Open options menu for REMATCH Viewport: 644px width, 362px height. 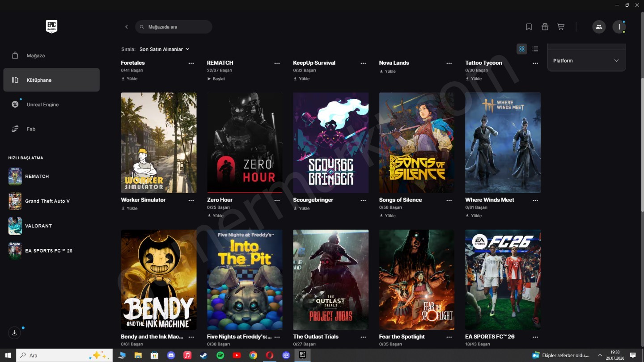pos(277,63)
